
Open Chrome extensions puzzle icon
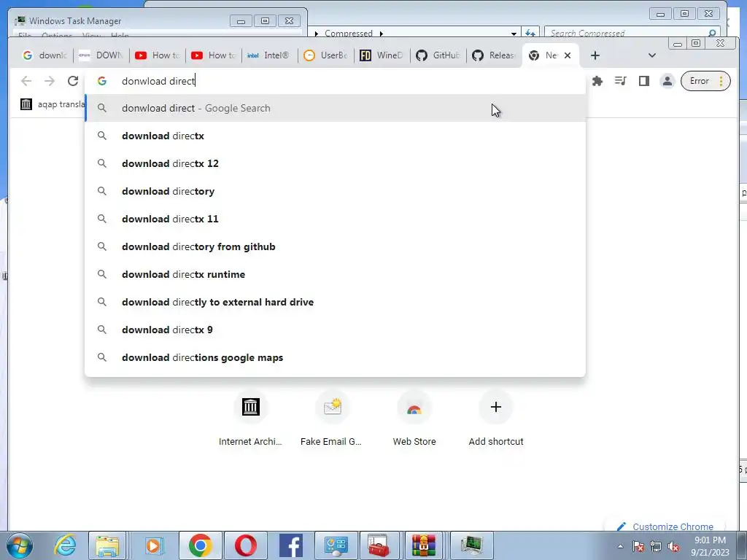coord(597,81)
